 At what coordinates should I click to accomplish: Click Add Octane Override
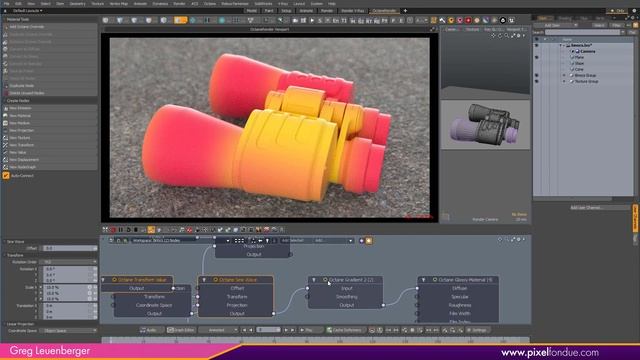50,27
